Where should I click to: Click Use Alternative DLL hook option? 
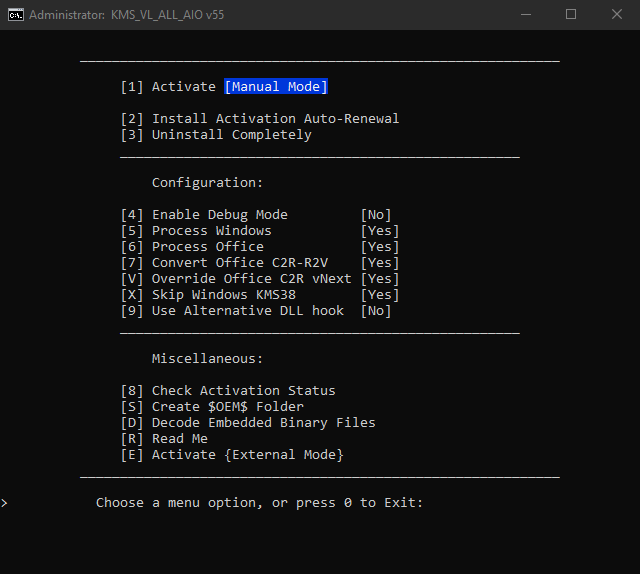(256, 311)
